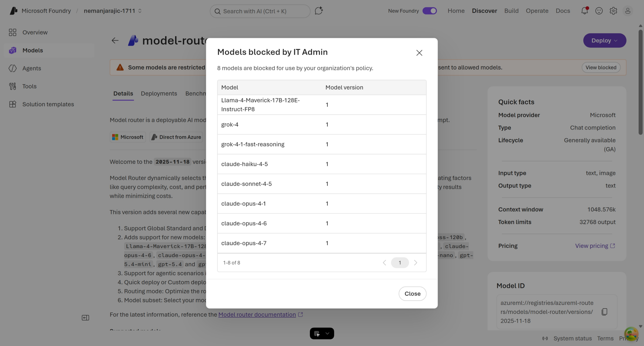Image resolution: width=644 pixels, height=346 pixels.
Task: Click the Search with AI field
Action: 260,11
